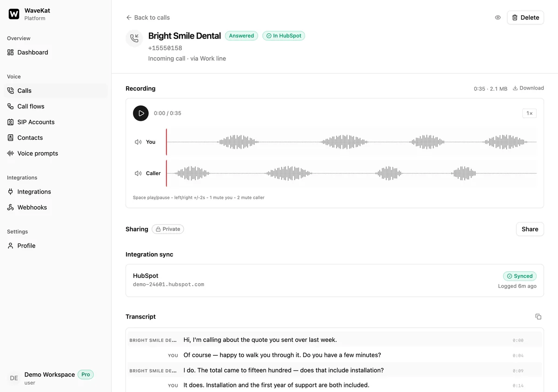
Task: Click the Call flows icon
Action: (11, 106)
